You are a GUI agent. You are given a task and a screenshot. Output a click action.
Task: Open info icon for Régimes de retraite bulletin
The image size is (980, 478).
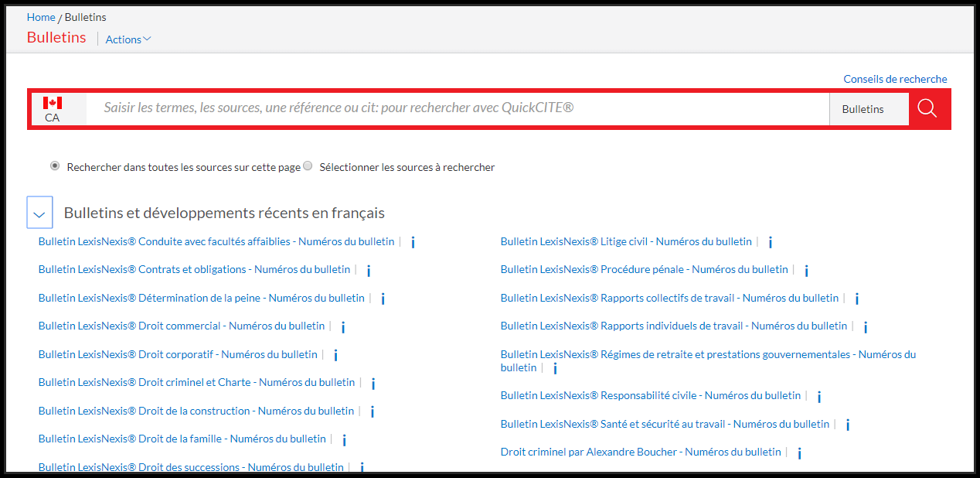coord(555,368)
